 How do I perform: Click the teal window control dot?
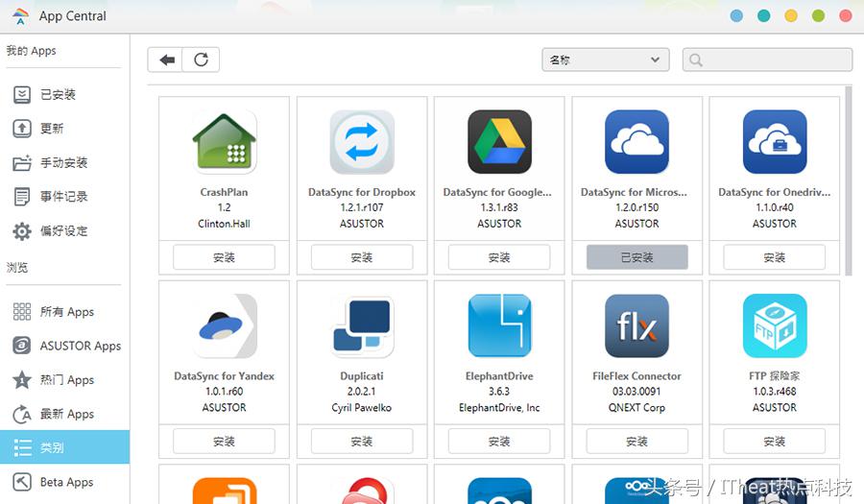pos(764,16)
